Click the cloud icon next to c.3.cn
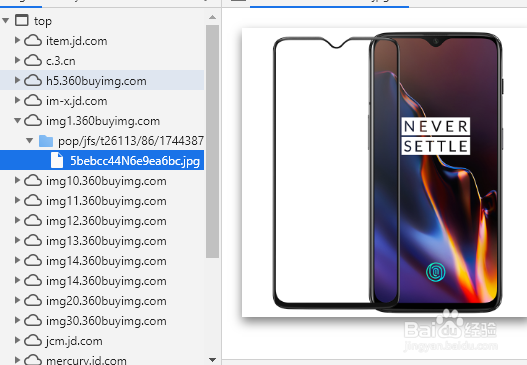 pos(33,60)
